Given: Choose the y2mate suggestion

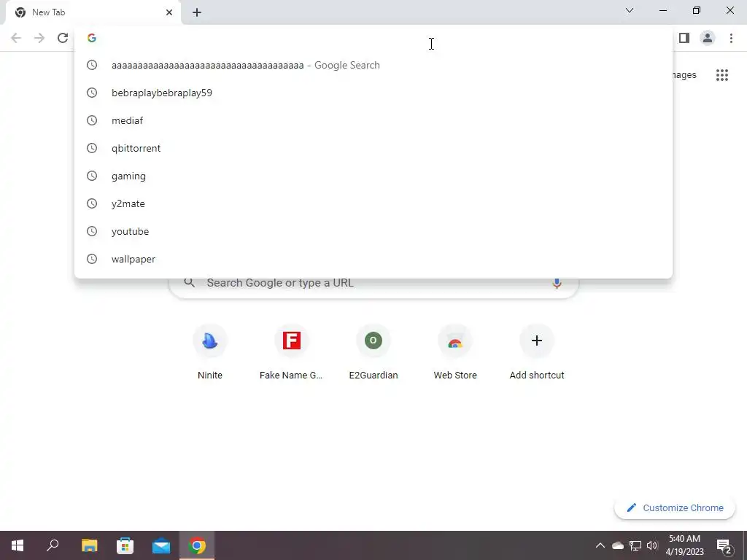Looking at the screenshot, I should pyautogui.click(x=373, y=203).
